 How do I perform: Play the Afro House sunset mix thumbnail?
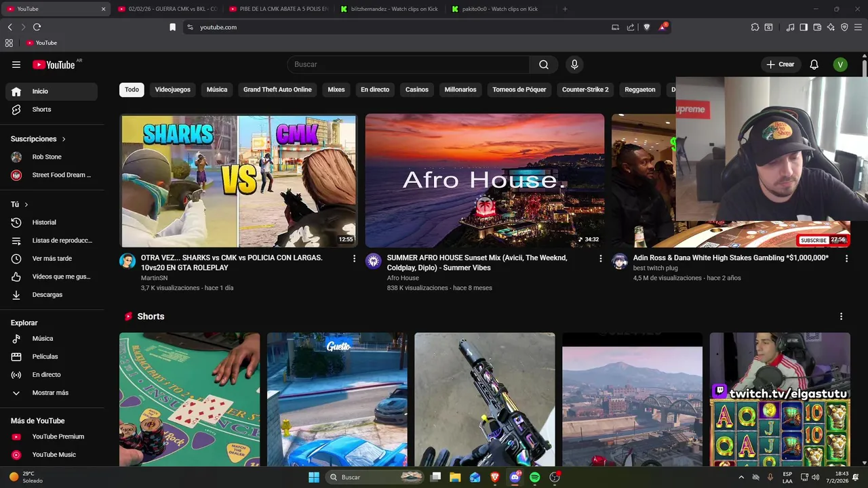point(485,180)
